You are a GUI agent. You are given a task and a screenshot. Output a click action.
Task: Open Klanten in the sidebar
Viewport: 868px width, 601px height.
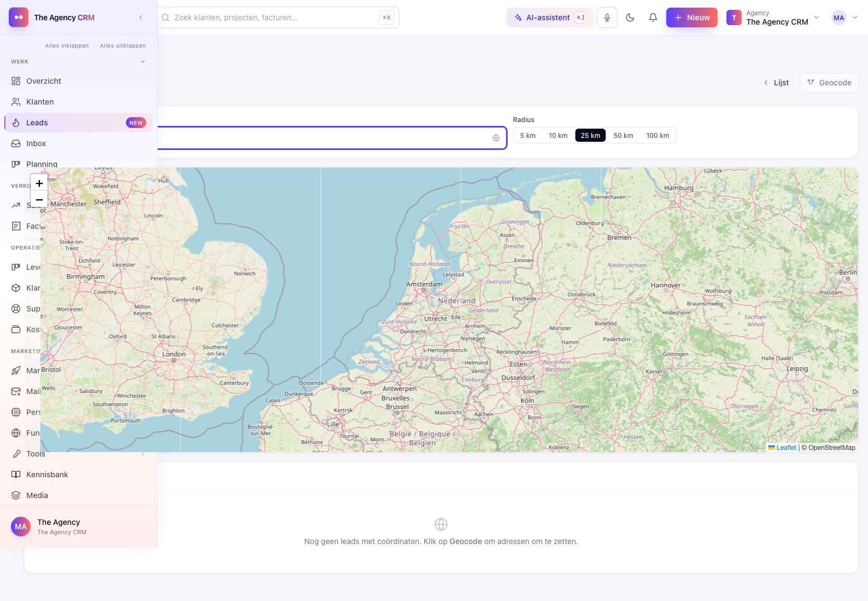(78, 102)
